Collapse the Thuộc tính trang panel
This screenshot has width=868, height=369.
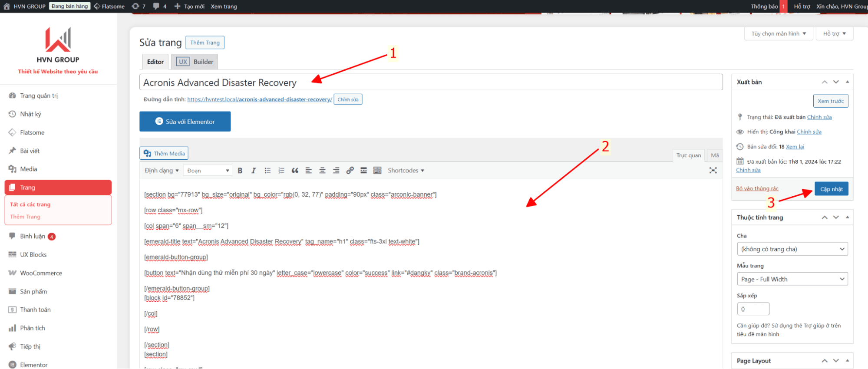[x=847, y=217]
